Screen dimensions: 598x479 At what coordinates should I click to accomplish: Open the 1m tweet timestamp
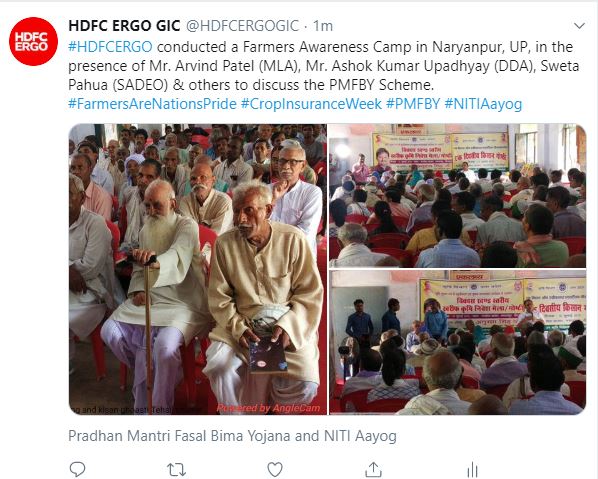click(x=323, y=26)
